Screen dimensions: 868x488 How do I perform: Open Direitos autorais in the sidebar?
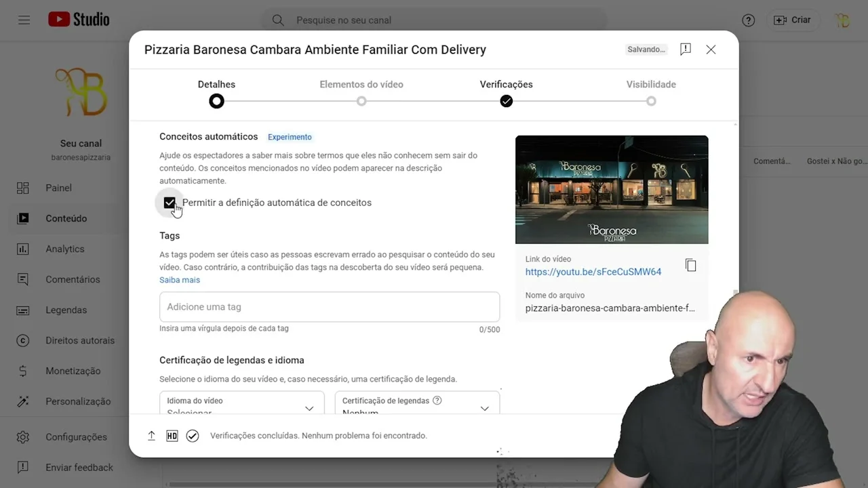[81, 340]
